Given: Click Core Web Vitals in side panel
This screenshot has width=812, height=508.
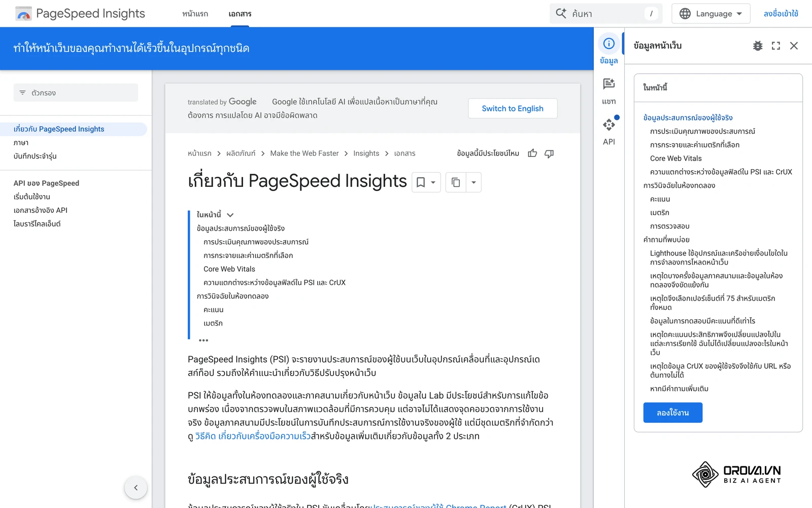Looking at the screenshot, I should 676,158.
